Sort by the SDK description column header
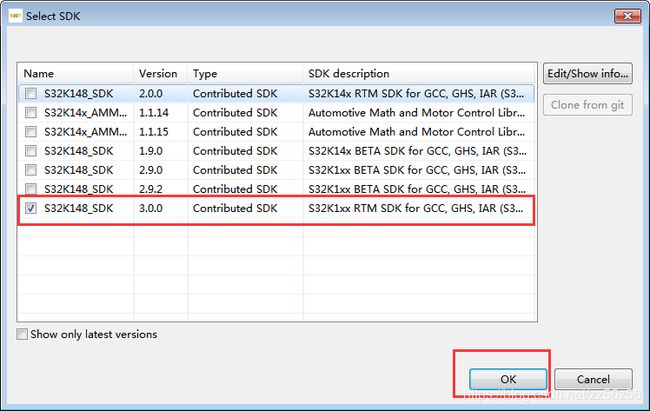This screenshot has height=411, width=650. tap(420, 74)
